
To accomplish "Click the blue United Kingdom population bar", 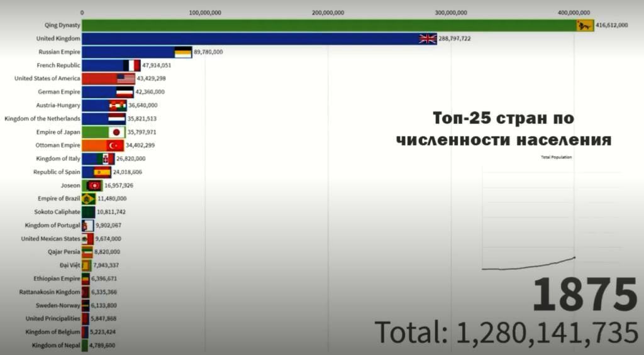I will pos(252,38).
